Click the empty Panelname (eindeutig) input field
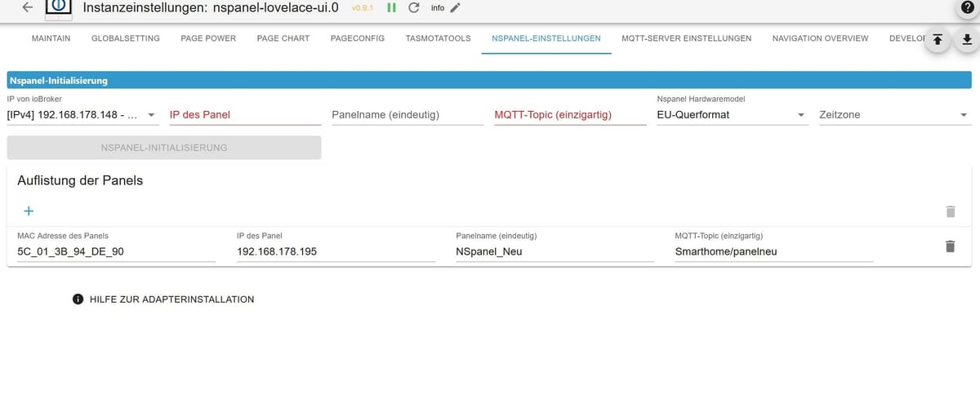The width and height of the screenshot is (980, 399). coord(408,114)
